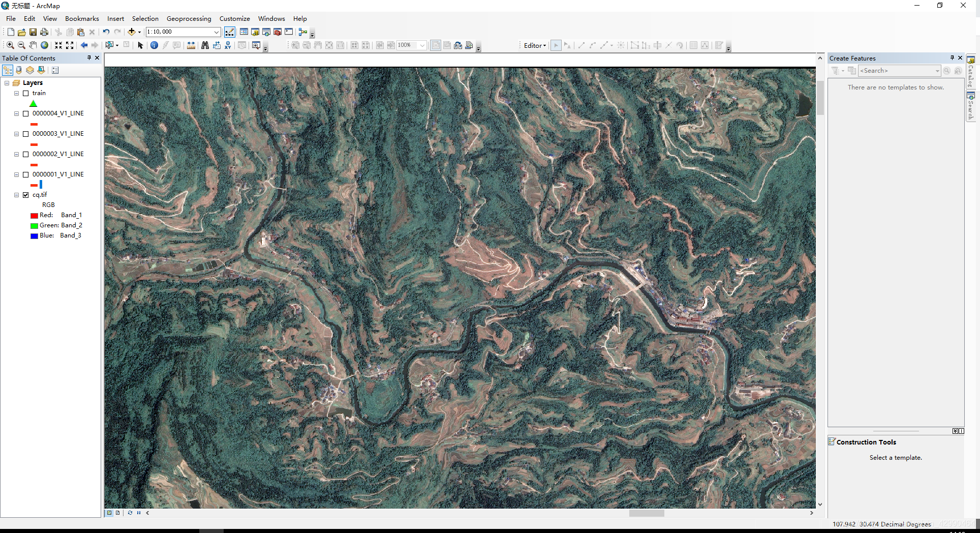Open the ArcToolbox window

point(278,32)
